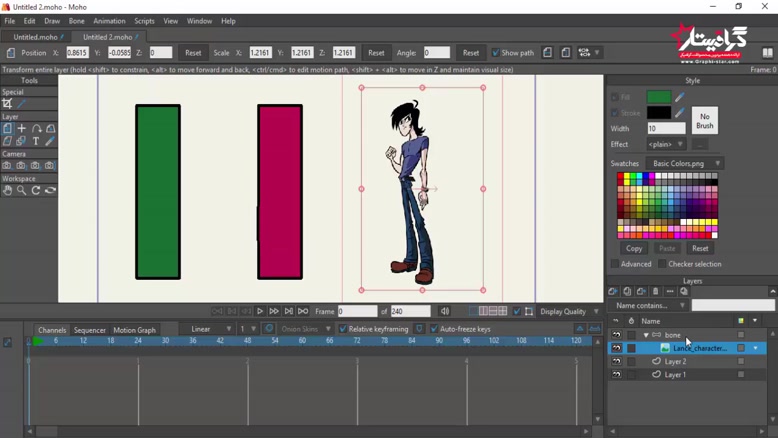
Task: Click the No Brush button
Action: (x=705, y=121)
